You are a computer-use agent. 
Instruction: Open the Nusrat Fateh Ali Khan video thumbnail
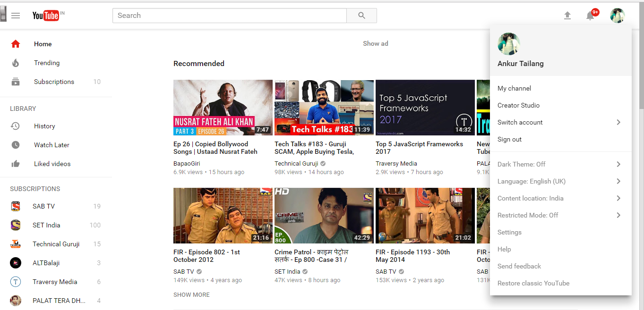tap(223, 108)
